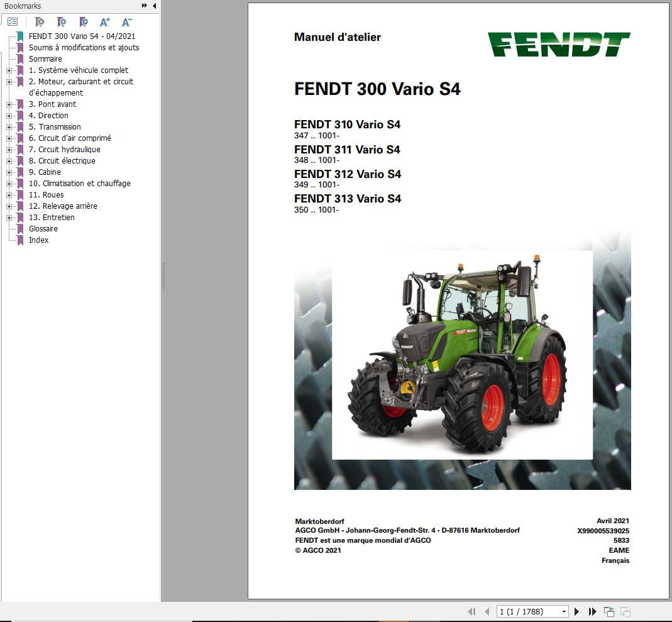The height and width of the screenshot is (622, 672).
Task: Open bookmark Soumis à modifications et ajouts
Action: [x=84, y=48]
